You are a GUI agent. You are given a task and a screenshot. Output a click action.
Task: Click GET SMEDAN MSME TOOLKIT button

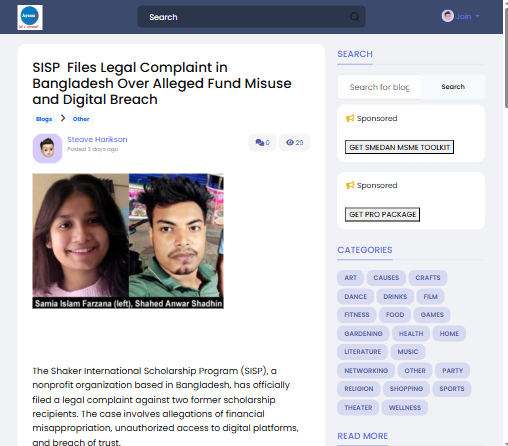click(x=399, y=147)
